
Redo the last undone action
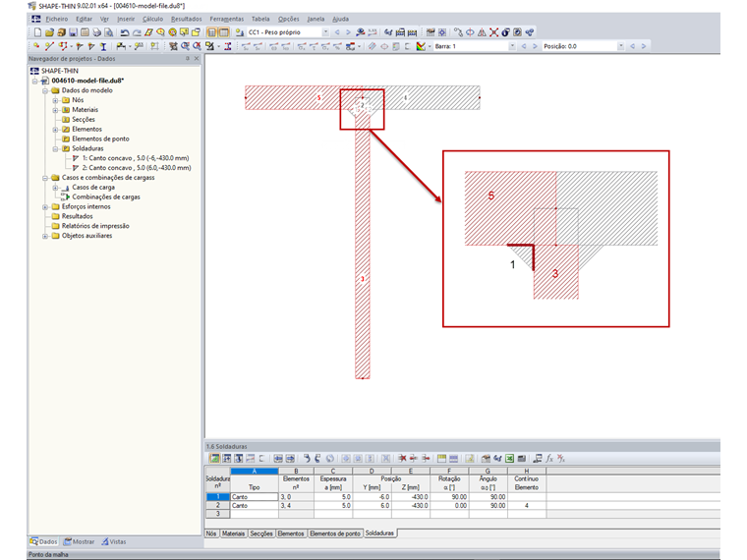coord(137,32)
